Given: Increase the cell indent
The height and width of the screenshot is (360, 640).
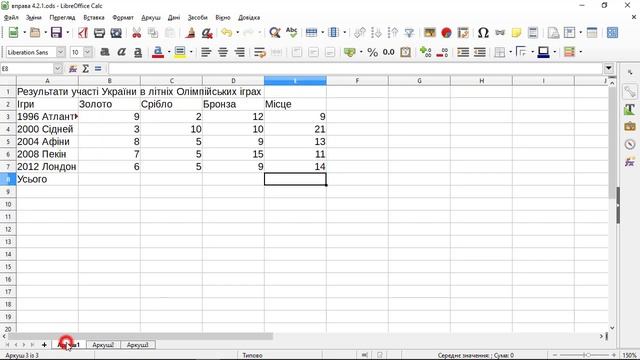Looking at the screenshot, I should pyautogui.click(x=463, y=52).
